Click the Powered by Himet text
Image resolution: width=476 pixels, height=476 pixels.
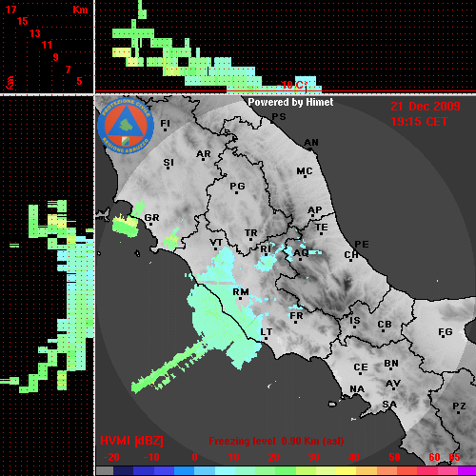(x=290, y=102)
